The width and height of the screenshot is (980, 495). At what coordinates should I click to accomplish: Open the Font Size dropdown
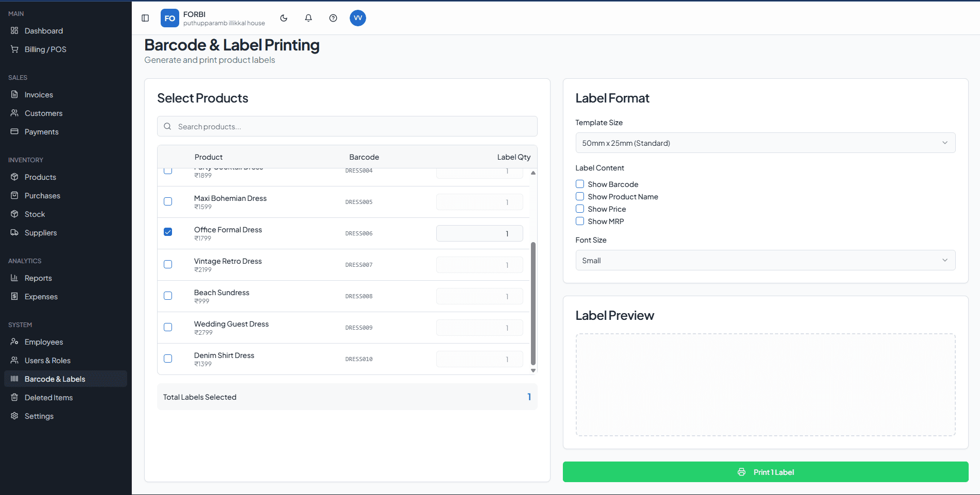765,261
